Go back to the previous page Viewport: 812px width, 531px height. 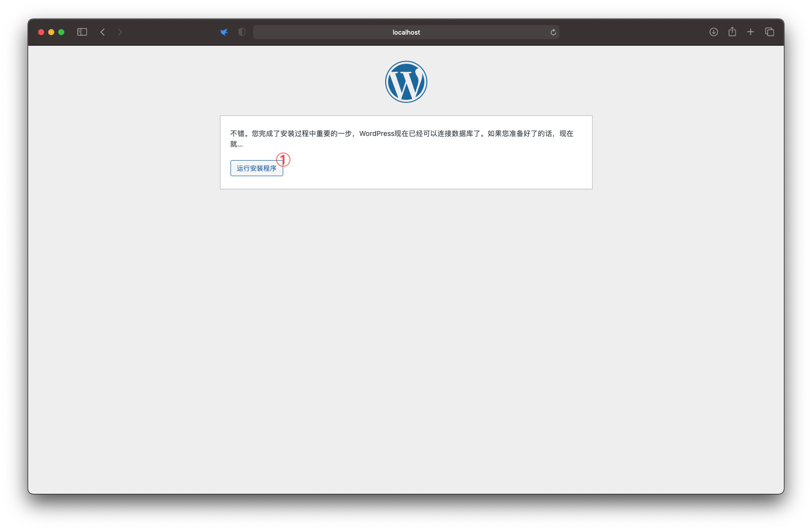pyautogui.click(x=102, y=32)
